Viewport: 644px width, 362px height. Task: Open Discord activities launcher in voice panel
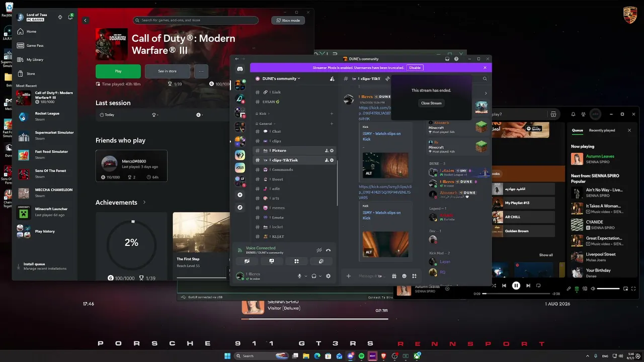[296, 261]
